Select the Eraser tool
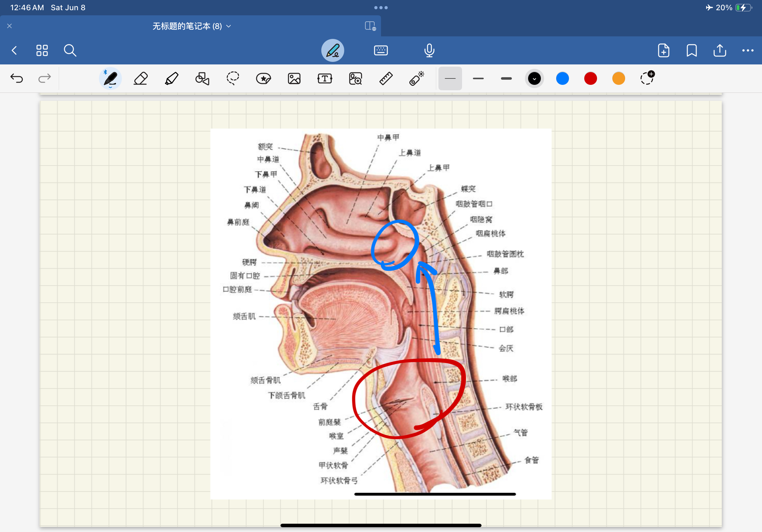Screen dimensions: 762x532 click(x=140, y=78)
